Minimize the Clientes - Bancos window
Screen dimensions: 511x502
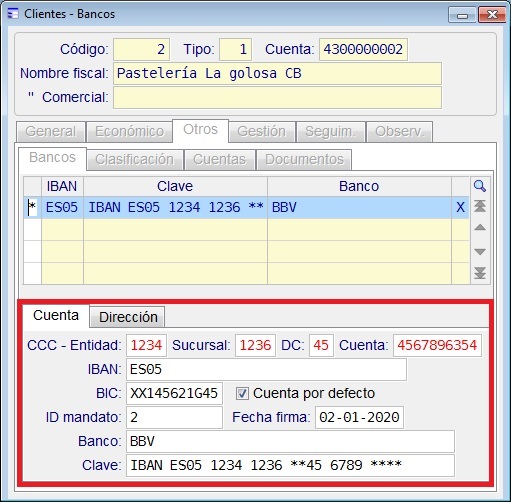pos(462,15)
